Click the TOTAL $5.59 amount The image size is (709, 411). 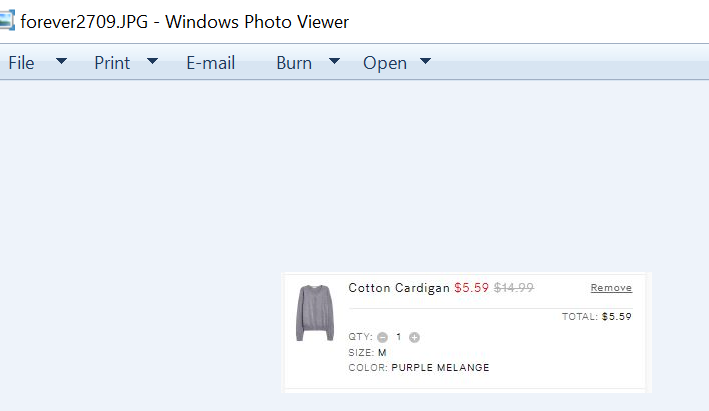616,317
